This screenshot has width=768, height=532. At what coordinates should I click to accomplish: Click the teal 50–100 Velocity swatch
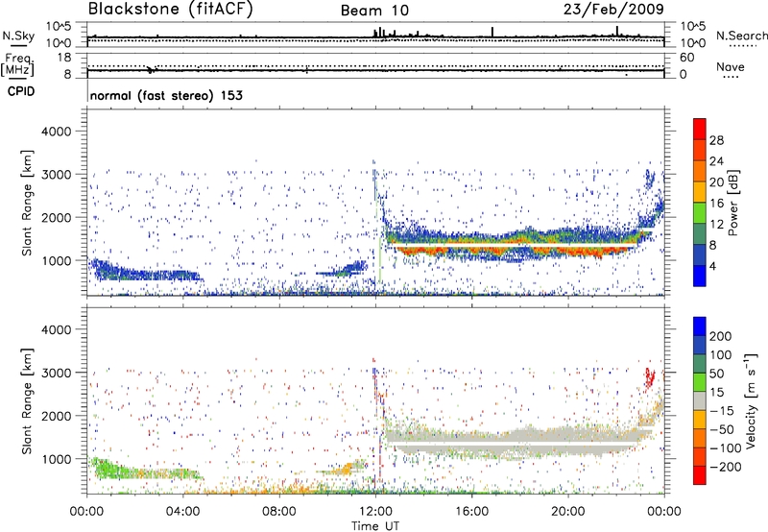[x=700, y=364]
